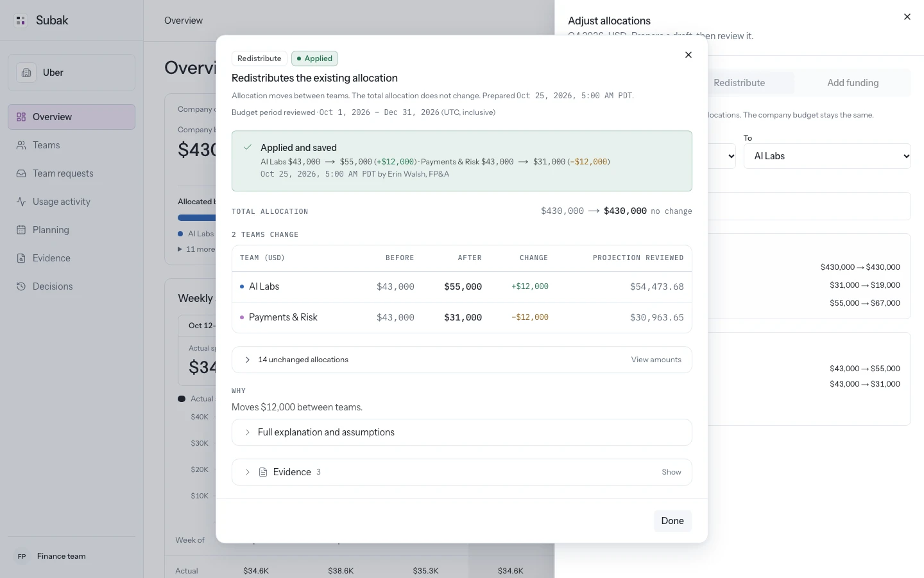Click the Applied status badge
Screen dimensions: 924x578
314,58
